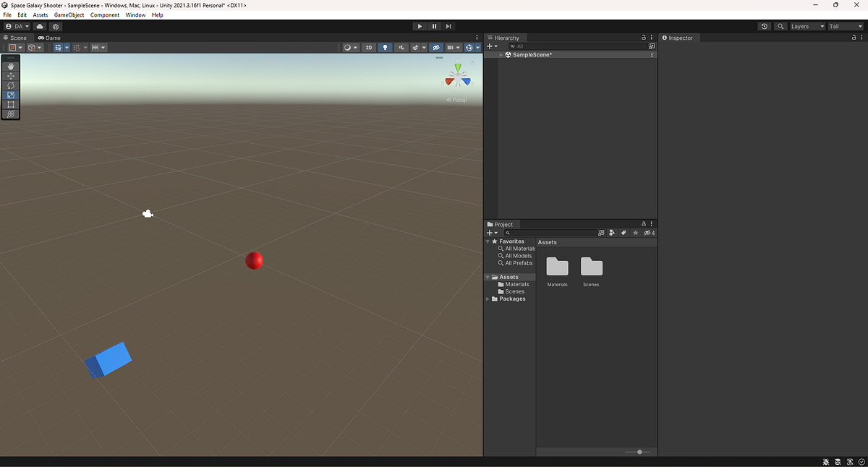The width and height of the screenshot is (868, 467).
Task: Click the Pause button
Action: (x=434, y=26)
